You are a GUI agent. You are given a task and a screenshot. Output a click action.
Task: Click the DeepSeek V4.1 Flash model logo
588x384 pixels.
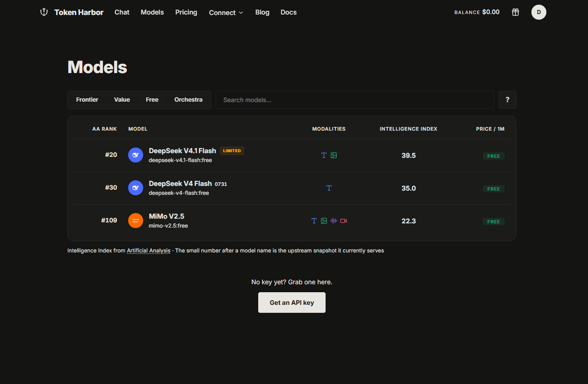[136, 155]
